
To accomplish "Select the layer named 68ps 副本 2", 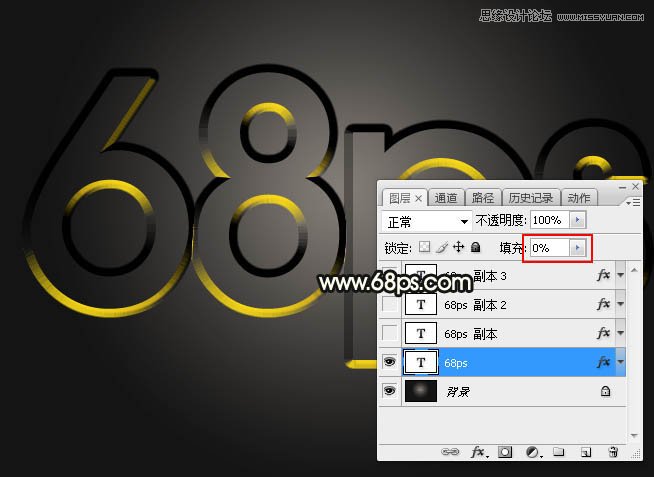I will tap(475, 305).
